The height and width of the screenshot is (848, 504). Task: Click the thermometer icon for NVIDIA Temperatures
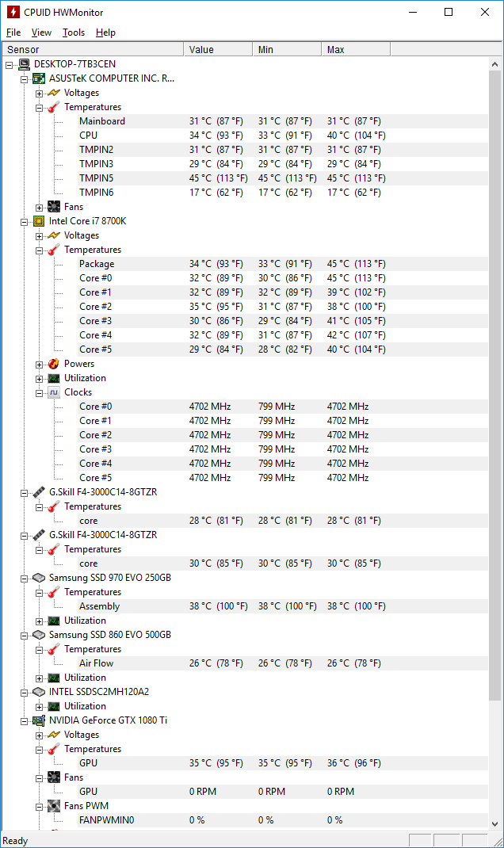click(54, 749)
